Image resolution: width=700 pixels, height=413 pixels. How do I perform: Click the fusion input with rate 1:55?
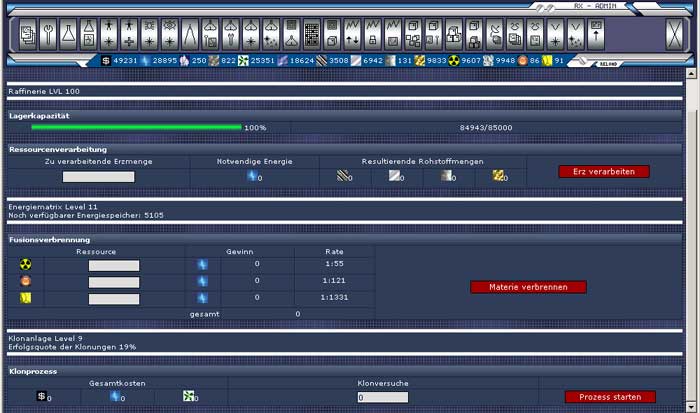(114, 265)
